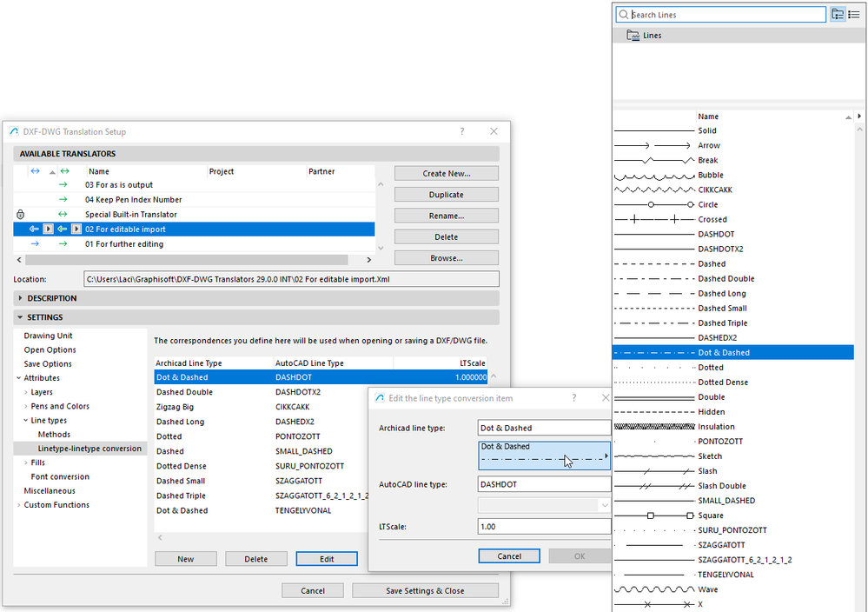Select 04 Keep Pen Index Number translator

pos(194,199)
